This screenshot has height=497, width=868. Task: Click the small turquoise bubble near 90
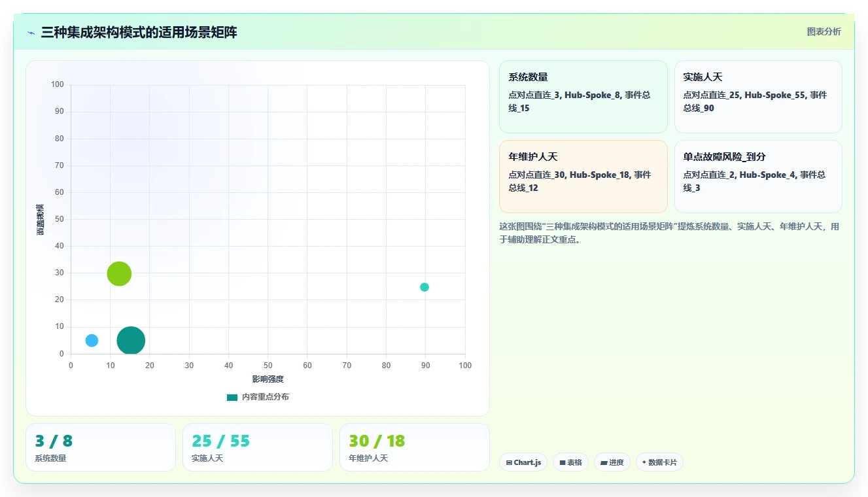425,287
